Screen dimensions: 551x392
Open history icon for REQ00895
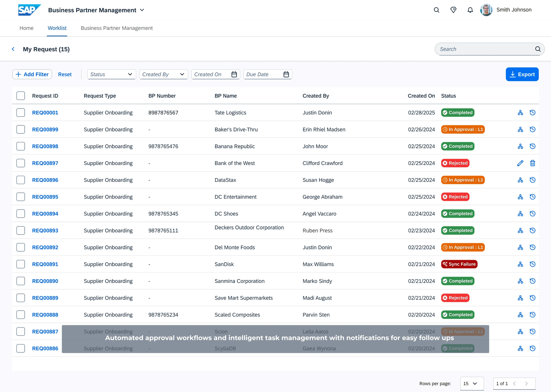(533, 197)
